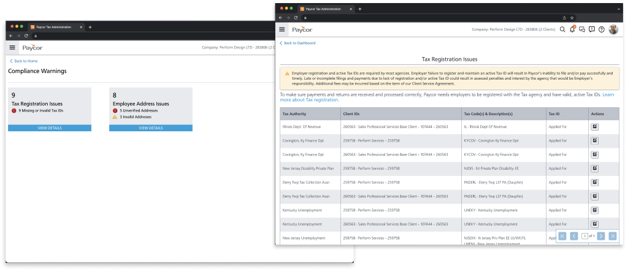Click the feedback exclamation bubble icon
Viewport: 644px width, 271px height.
[592, 29]
